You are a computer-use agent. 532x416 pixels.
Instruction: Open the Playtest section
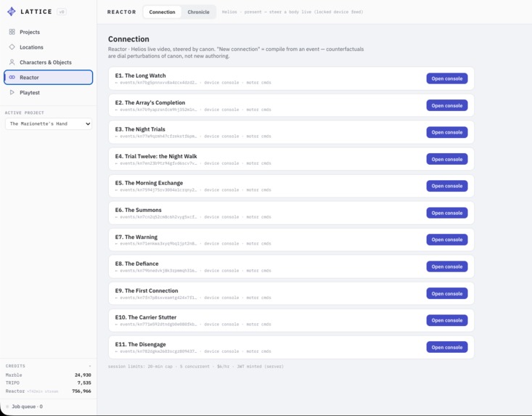[48, 92]
